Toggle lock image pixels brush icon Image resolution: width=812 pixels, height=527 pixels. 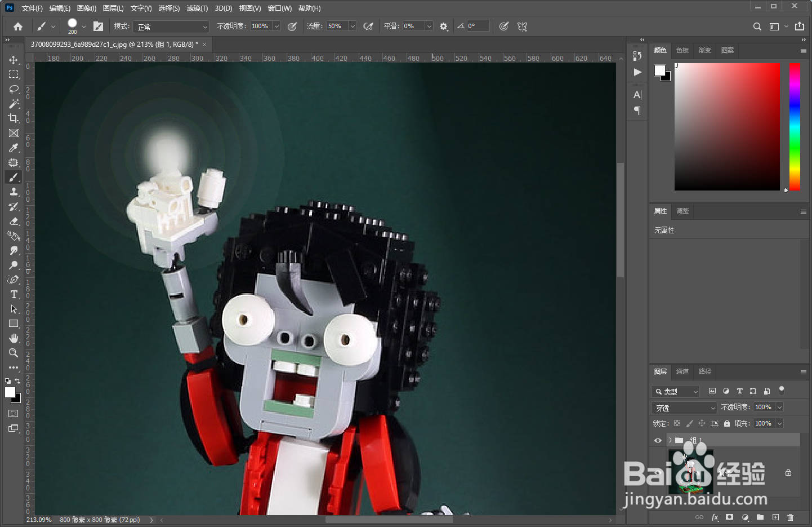coord(689,423)
